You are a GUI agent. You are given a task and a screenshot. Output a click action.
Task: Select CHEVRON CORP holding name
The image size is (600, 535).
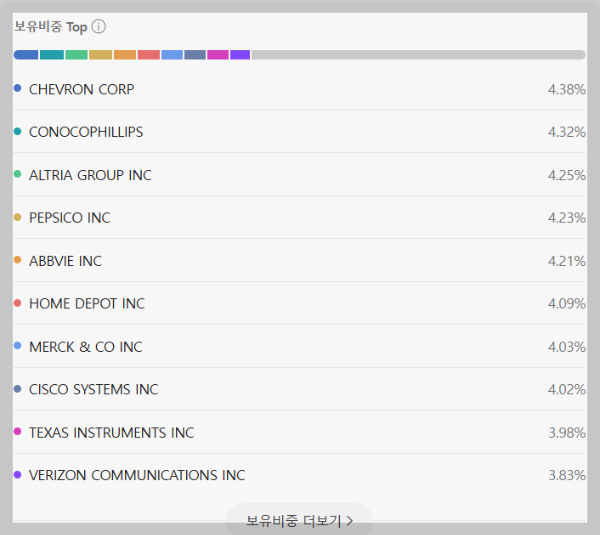pos(82,89)
